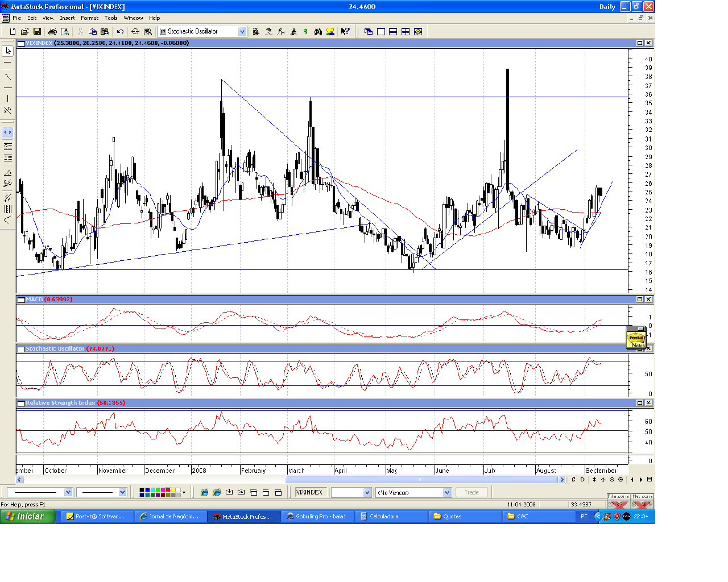The image size is (728, 582).
Task: Open the View menu
Action: point(48,18)
